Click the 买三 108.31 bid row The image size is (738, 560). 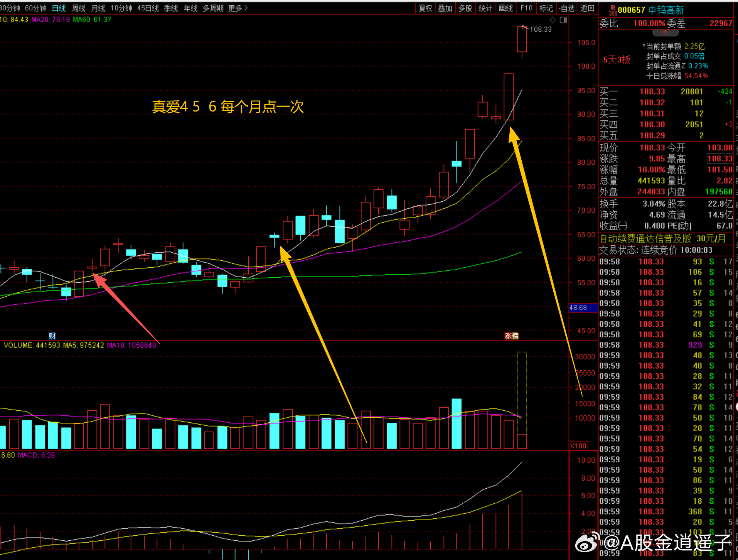pos(666,113)
